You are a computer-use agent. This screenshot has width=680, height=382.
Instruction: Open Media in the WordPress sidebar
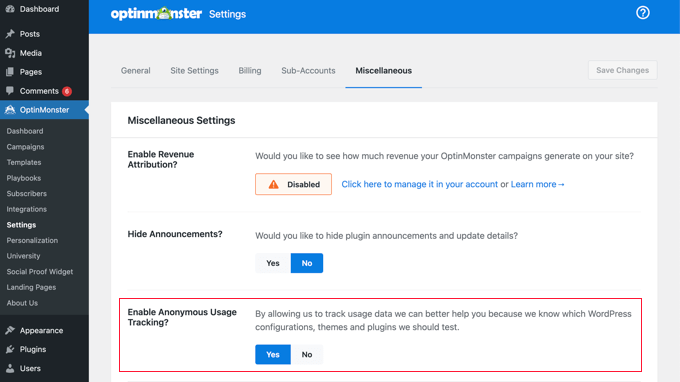[30, 53]
